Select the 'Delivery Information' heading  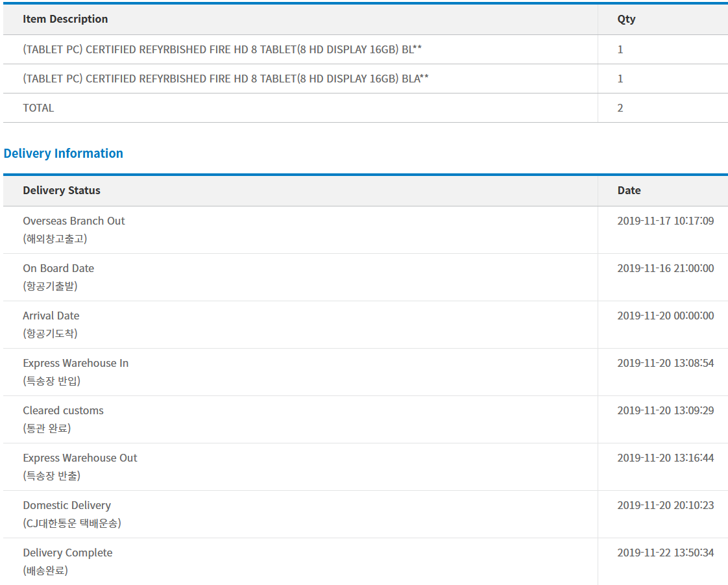(x=64, y=153)
